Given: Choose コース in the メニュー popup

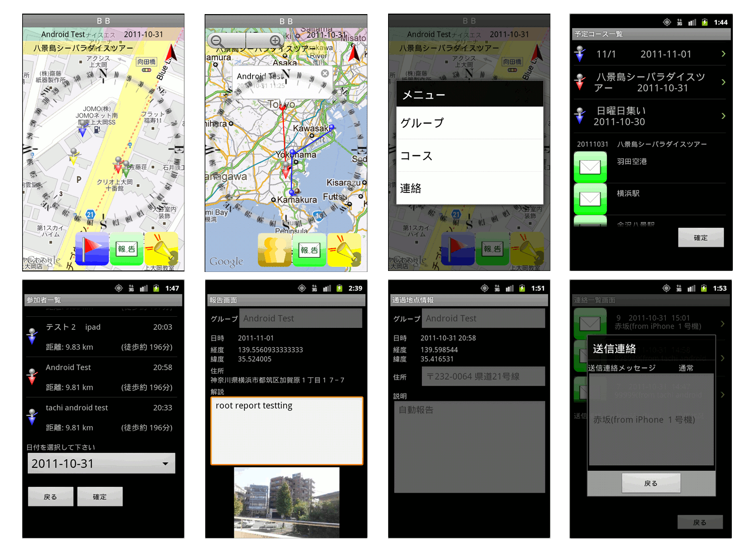Looking at the screenshot, I should pyautogui.click(x=470, y=156).
